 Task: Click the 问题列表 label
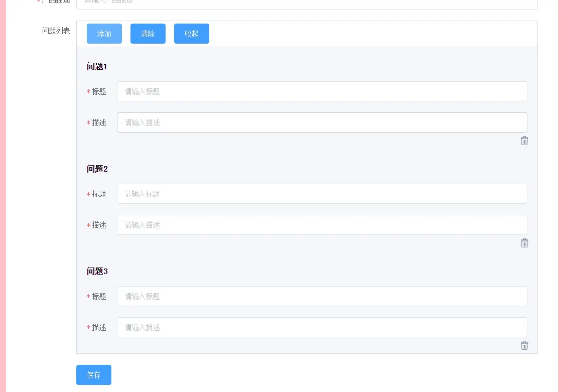coord(56,31)
